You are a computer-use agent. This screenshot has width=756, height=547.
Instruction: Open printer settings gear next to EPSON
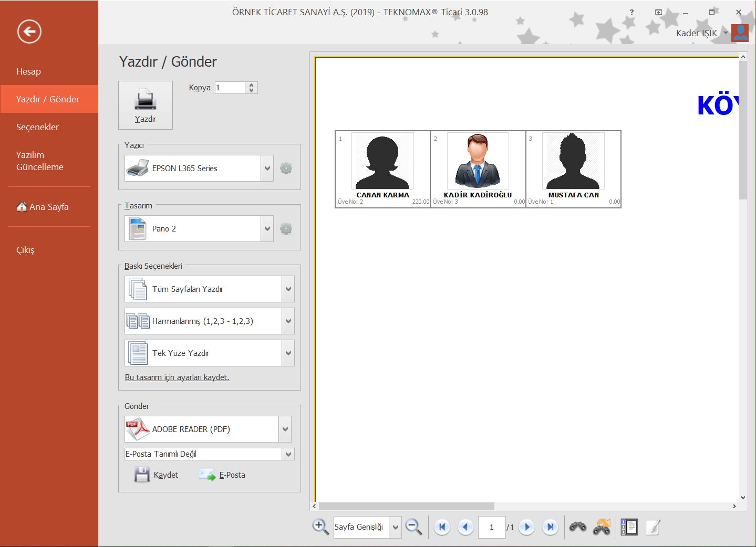(x=286, y=169)
